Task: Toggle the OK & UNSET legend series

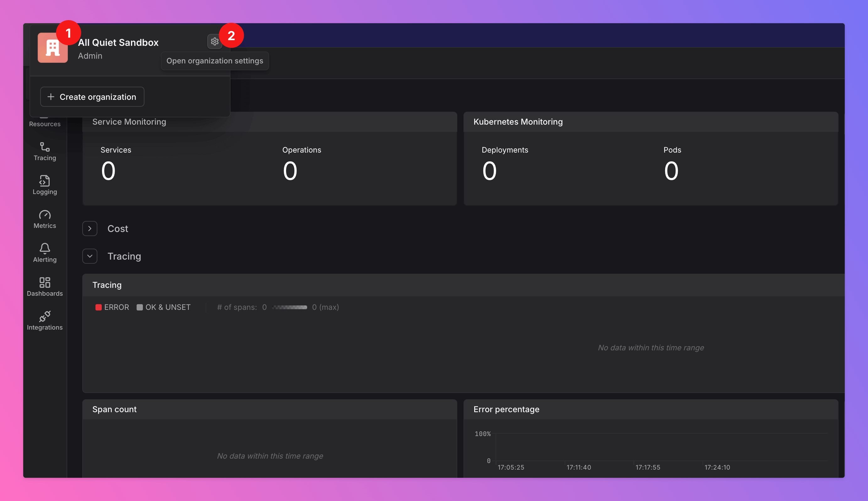Action: (164, 307)
